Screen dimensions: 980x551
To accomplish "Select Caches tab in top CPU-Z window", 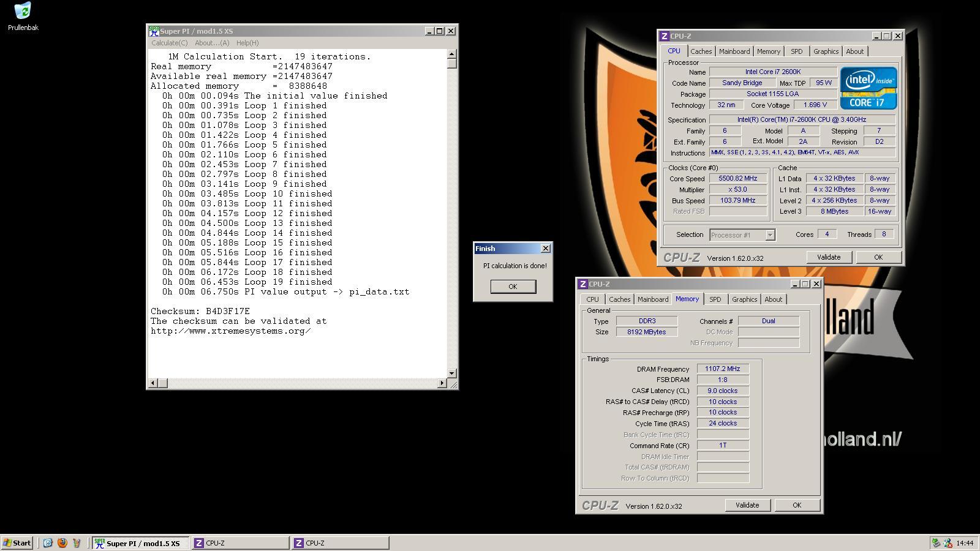I will tap(701, 51).
